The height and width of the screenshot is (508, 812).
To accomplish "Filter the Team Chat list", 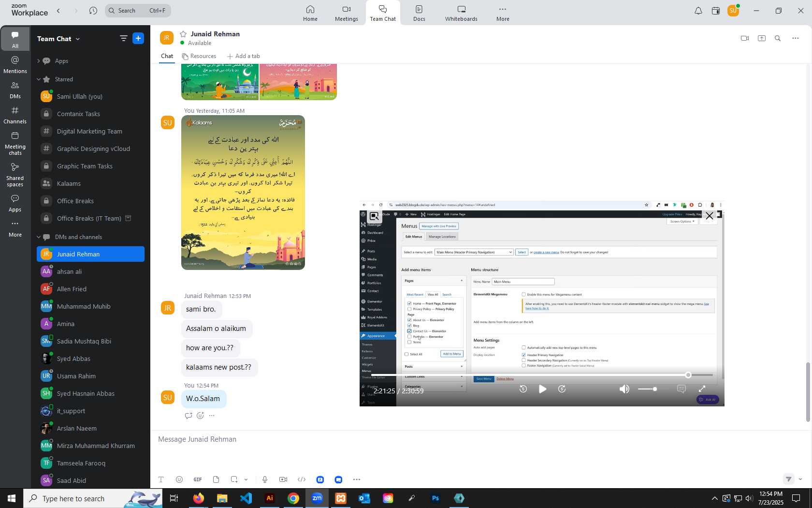I will pyautogui.click(x=123, y=38).
